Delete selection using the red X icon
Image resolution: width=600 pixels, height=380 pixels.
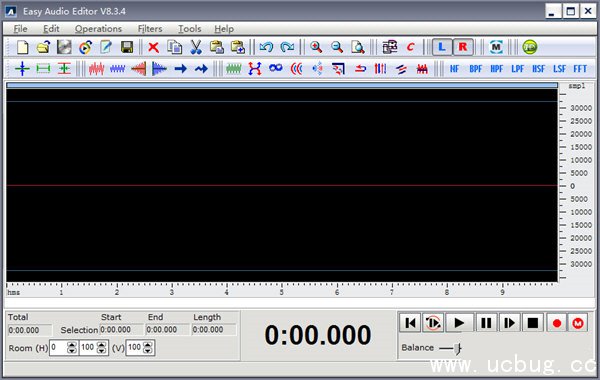click(x=153, y=47)
